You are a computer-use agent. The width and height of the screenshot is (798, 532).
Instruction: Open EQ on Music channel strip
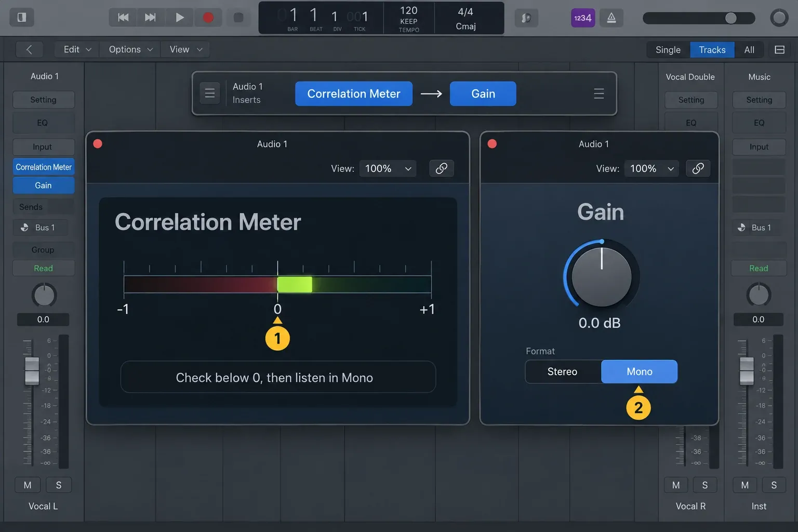point(759,123)
